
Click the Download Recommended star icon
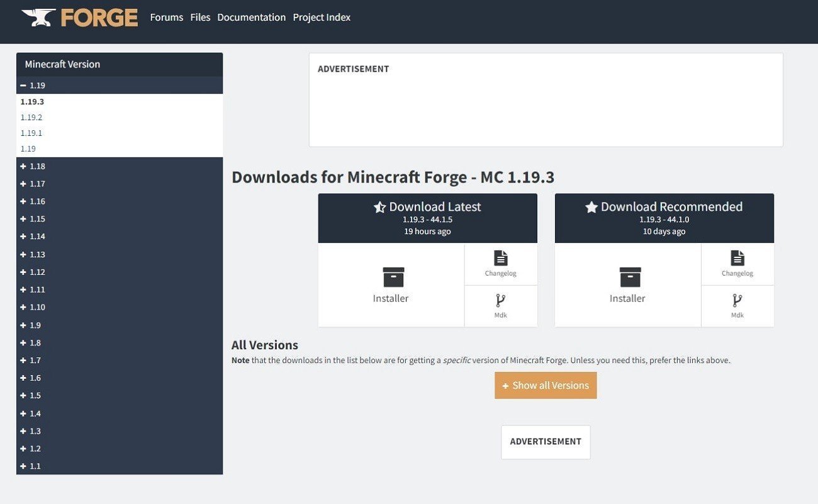pos(591,207)
